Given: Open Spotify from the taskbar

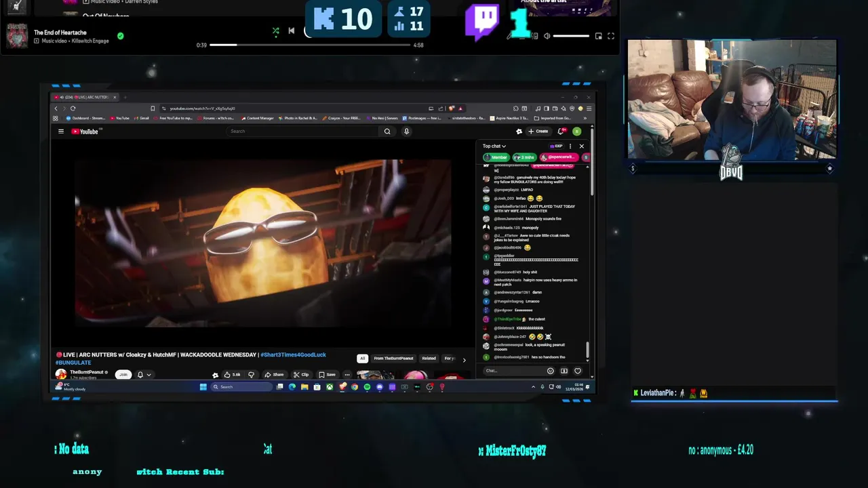Looking at the screenshot, I should [x=367, y=387].
